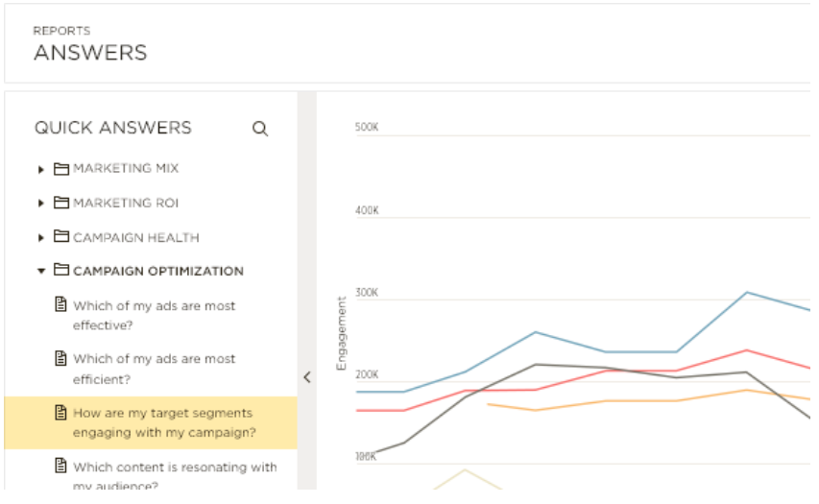
Task: Expand the Campaign Health disclosure triangle
Action: 41,237
